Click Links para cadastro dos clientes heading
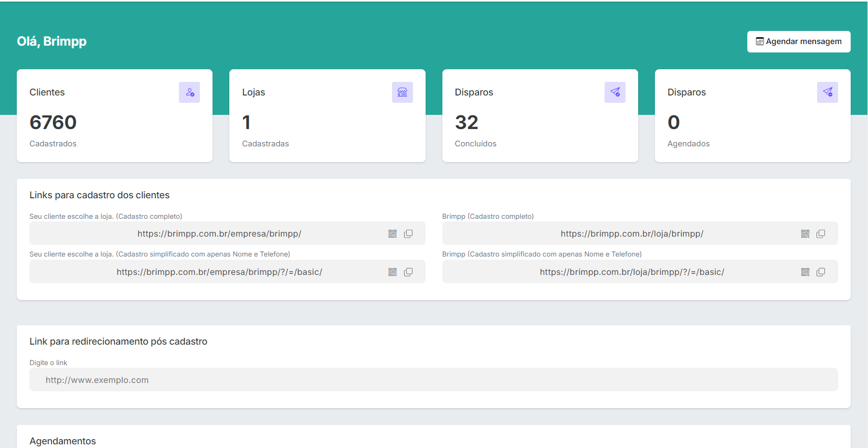868x448 pixels. [x=100, y=195]
